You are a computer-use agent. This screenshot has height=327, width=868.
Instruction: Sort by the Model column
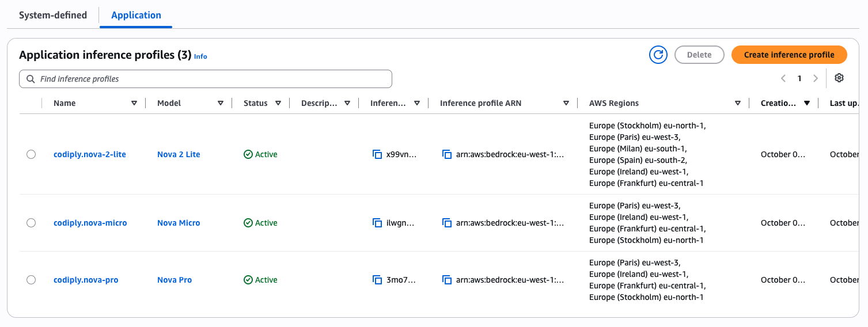coord(221,104)
